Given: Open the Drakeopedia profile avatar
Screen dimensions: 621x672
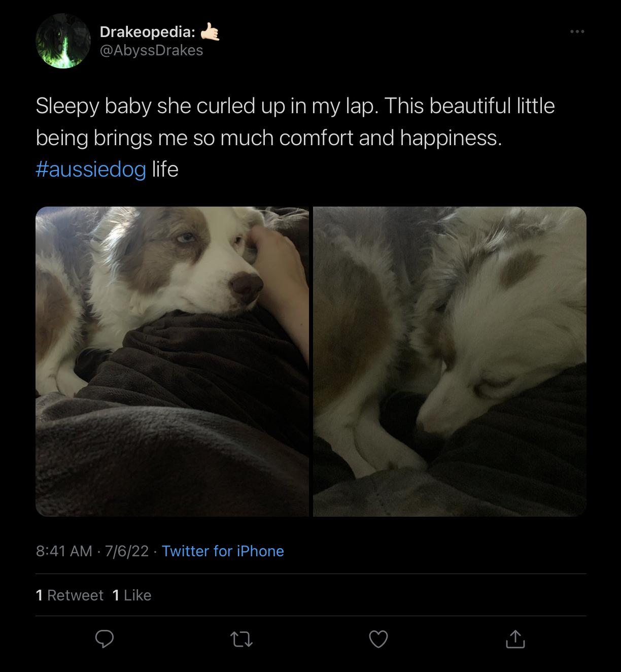Looking at the screenshot, I should tap(63, 41).
